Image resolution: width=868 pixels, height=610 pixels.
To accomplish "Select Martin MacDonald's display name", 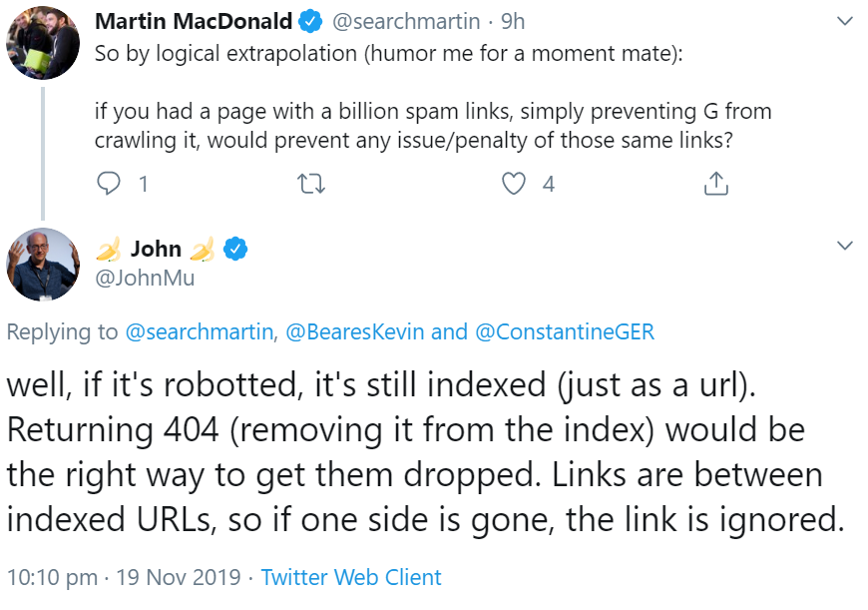I will click(x=194, y=18).
